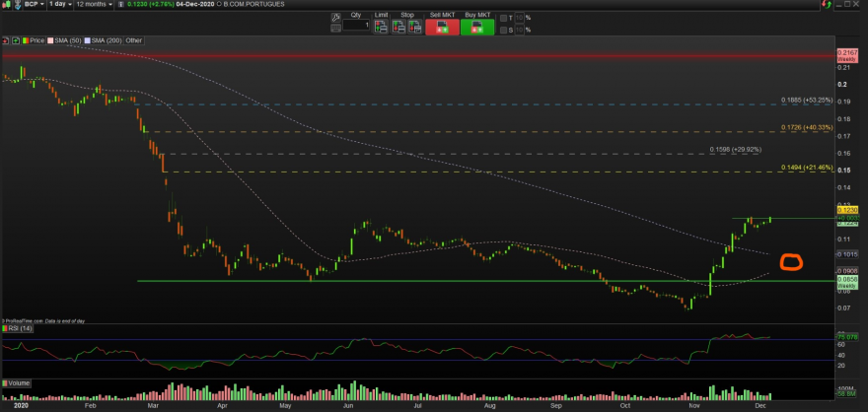Open the trading settings wrench icon
868x412 pixels.
[x=335, y=18]
